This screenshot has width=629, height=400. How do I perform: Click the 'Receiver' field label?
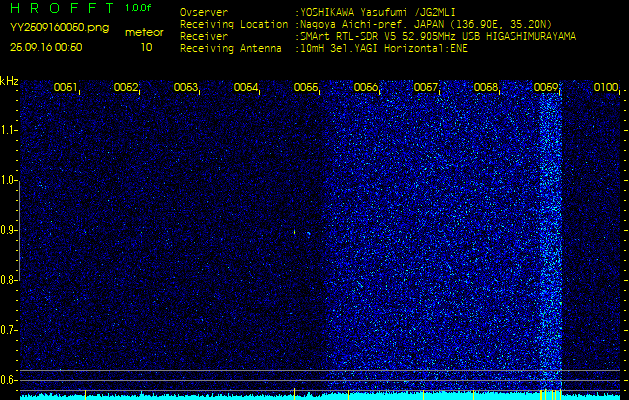(x=204, y=37)
